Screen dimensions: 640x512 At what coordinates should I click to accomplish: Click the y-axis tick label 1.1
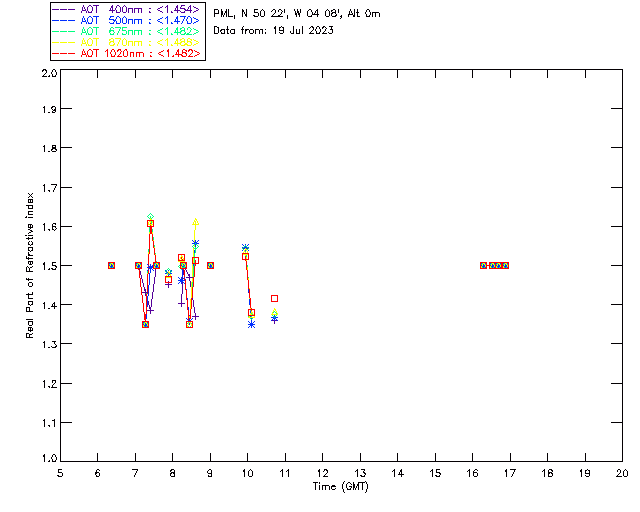tap(49, 423)
